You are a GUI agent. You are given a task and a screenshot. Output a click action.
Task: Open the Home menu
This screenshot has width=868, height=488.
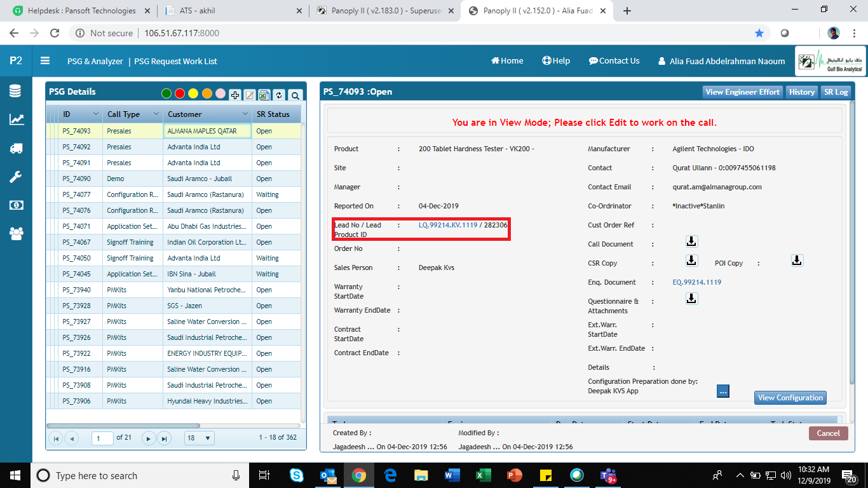tap(507, 61)
